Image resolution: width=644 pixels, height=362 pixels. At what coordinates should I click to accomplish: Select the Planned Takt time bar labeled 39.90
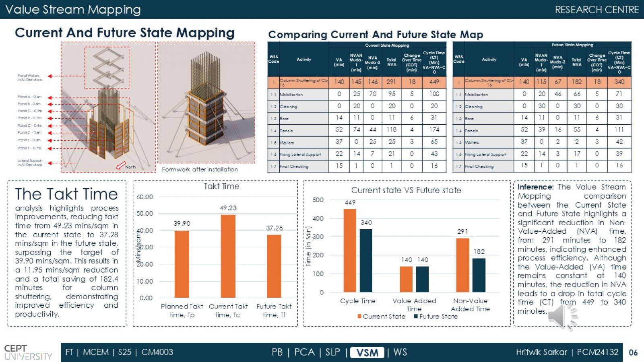pos(182,264)
